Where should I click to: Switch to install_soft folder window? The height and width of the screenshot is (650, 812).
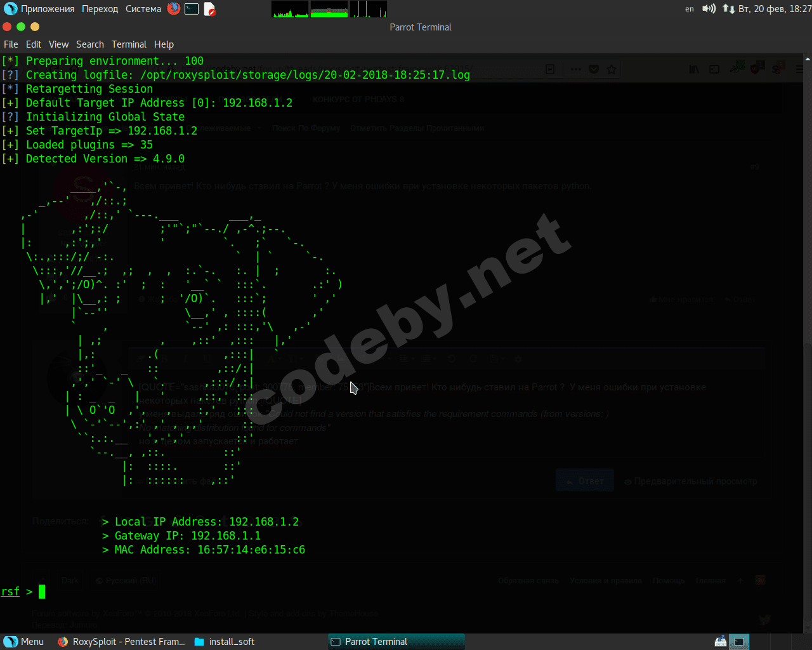click(x=225, y=642)
